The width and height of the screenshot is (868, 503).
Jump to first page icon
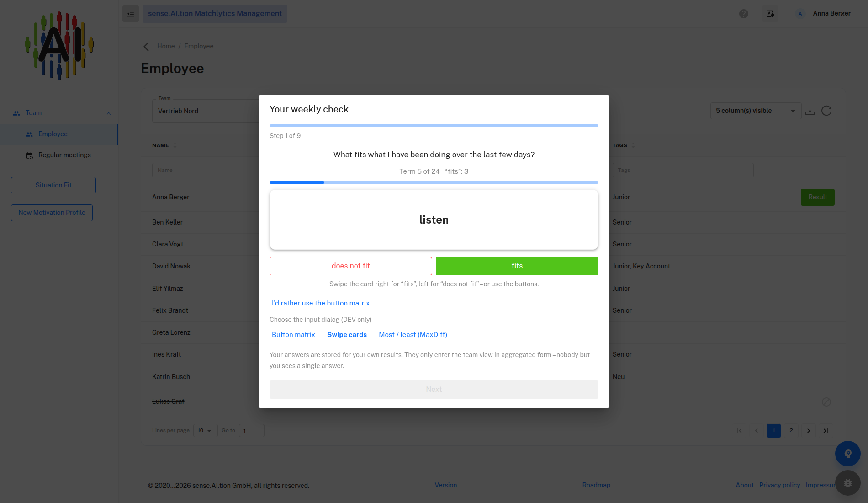[739, 431]
